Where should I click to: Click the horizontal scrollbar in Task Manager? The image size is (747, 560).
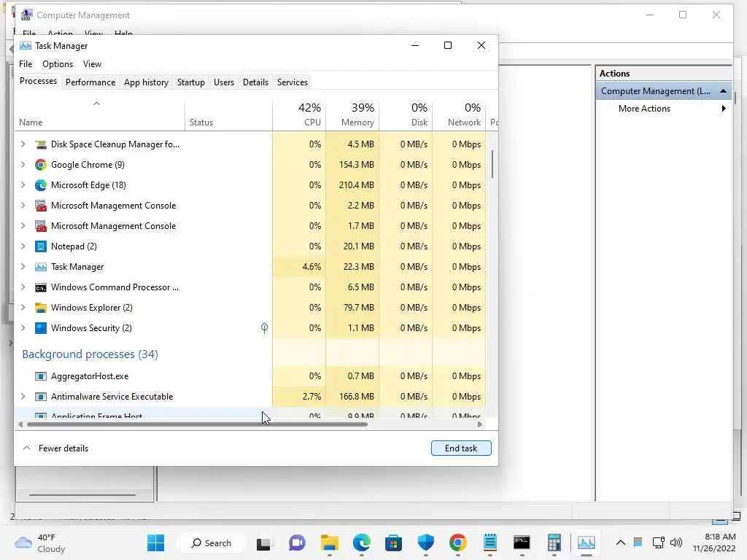(197, 424)
